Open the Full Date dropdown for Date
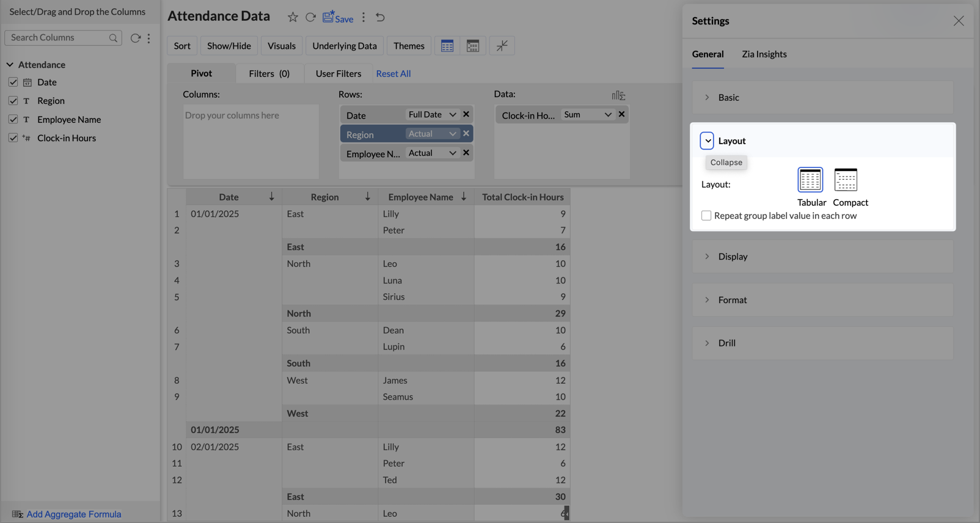This screenshot has height=523, width=980. click(x=432, y=114)
